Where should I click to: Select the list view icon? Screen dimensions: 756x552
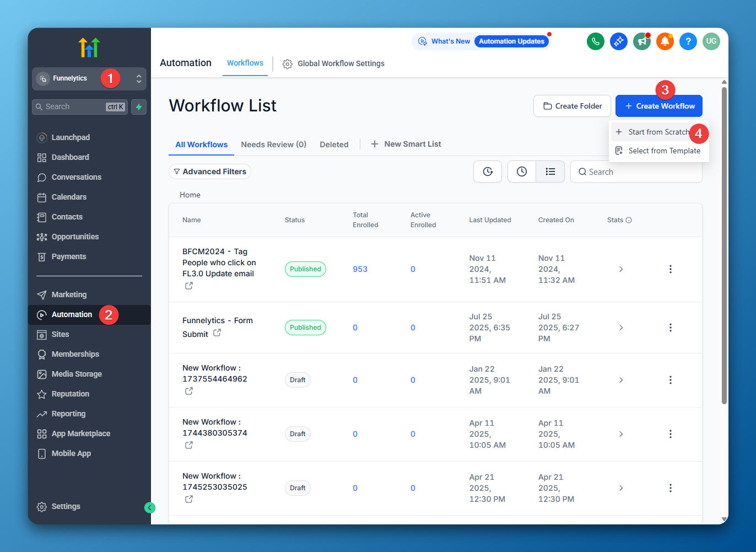(x=550, y=172)
